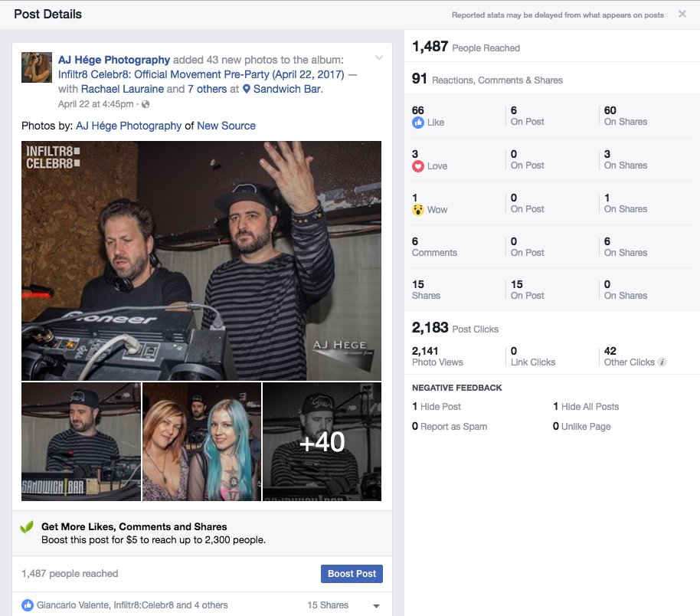Open the New Source link
Screen dimensions: 700x616
click(x=227, y=126)
